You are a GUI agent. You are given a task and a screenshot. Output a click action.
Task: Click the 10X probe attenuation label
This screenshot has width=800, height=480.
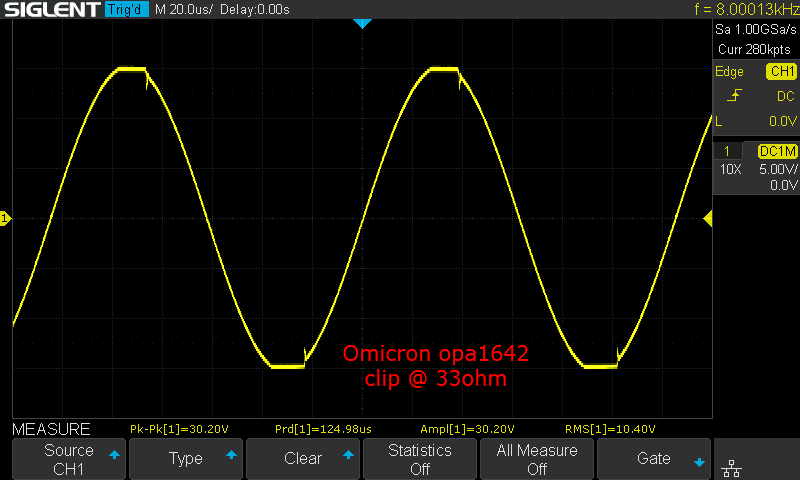coord(731,169)
